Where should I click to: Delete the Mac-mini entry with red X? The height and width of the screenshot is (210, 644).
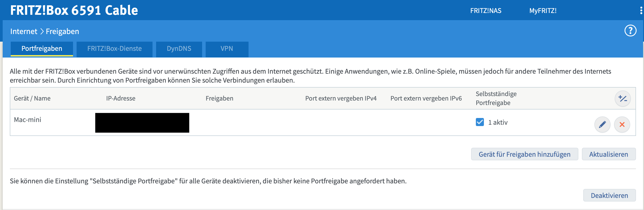[x=622, y=124]
